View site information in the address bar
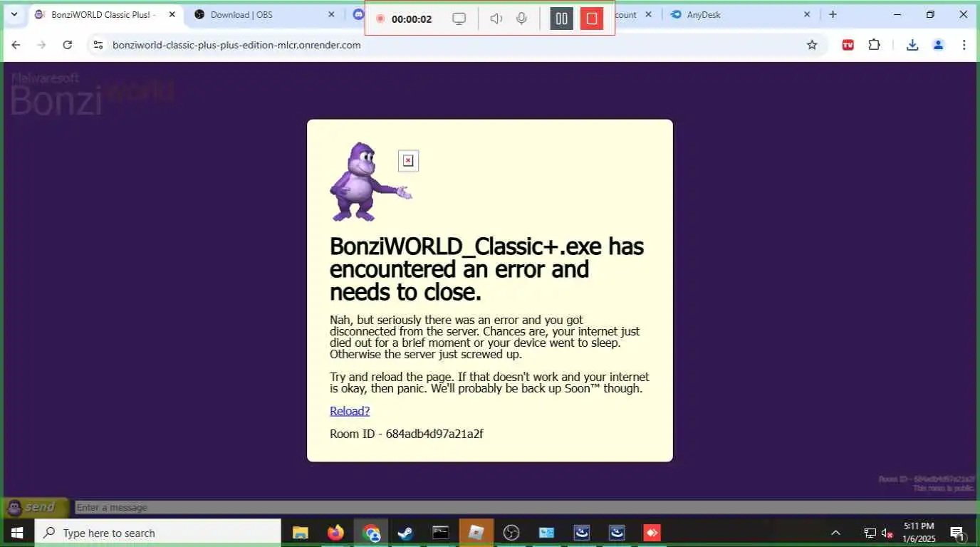The width and height of the screenshot is (980, 547). coord(98,45)
